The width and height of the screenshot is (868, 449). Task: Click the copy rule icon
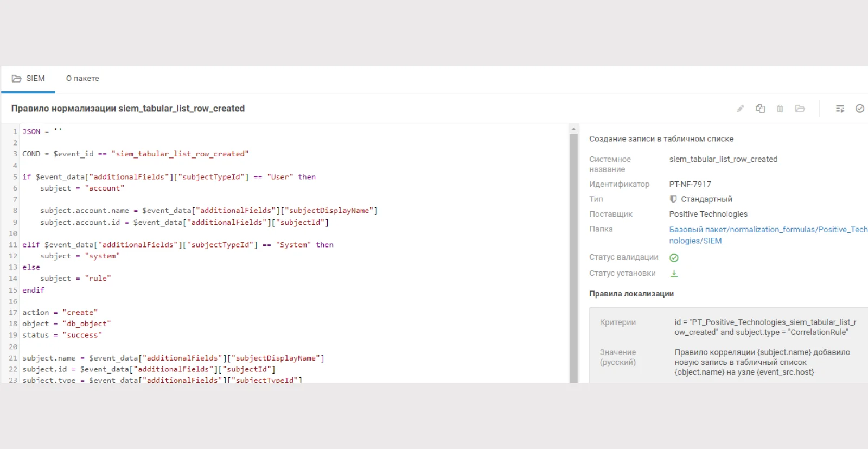(760, 109)
